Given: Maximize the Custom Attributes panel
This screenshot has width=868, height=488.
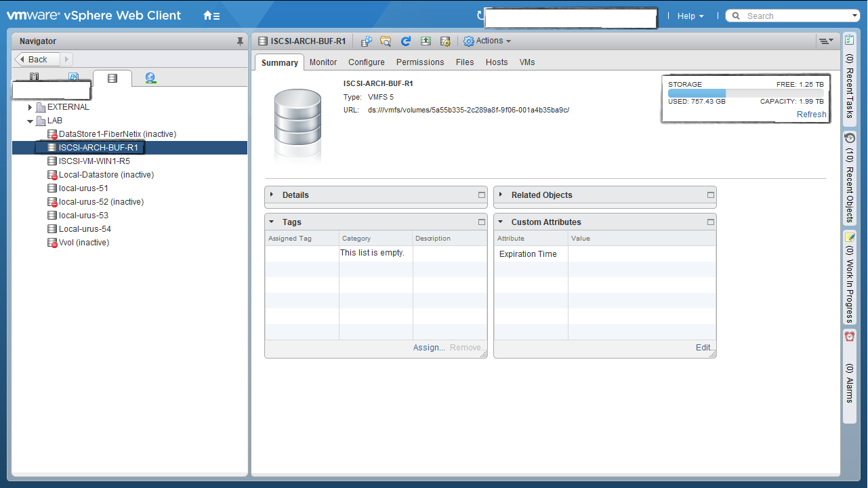Looking at the screenshot, I should tap(711, 222).
